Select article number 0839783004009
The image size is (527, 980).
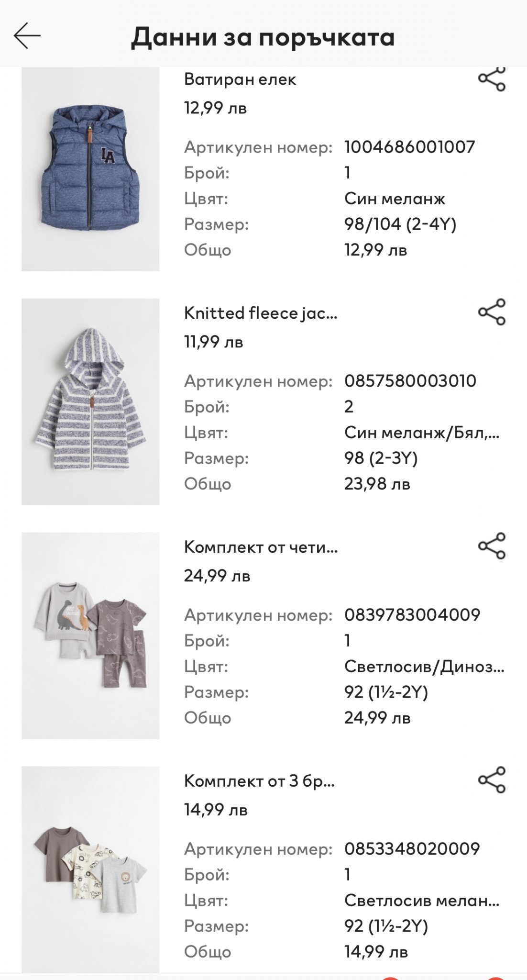point(412,614)
